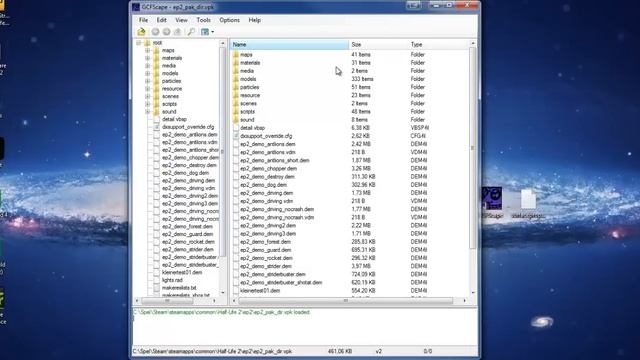Screen dimensions: 640x360
Task: Select ep2_demo_dog.dem in the file list
Action: tap(263, 185)
